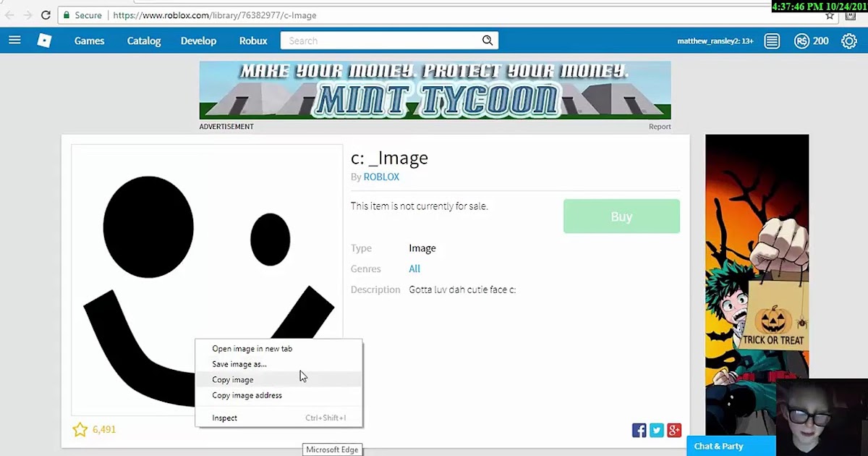
Task: Click the 200 Robux balance
Action: pyautogui.click(x=821, y=41)
